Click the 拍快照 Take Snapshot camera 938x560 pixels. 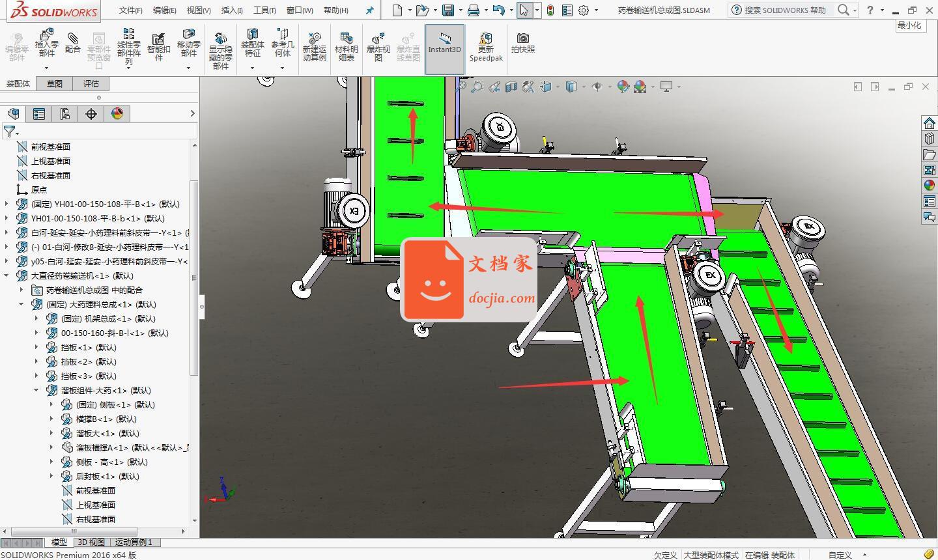(522, 43)
